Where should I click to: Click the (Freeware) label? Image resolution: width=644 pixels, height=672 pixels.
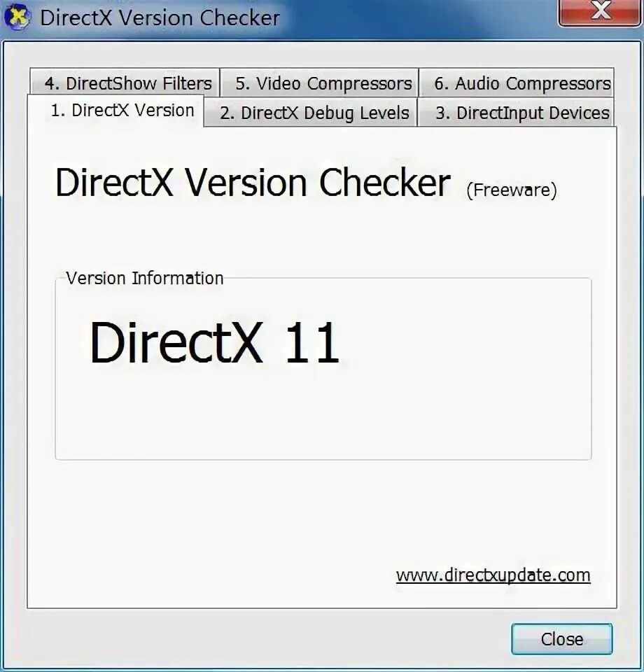point(512,190)
